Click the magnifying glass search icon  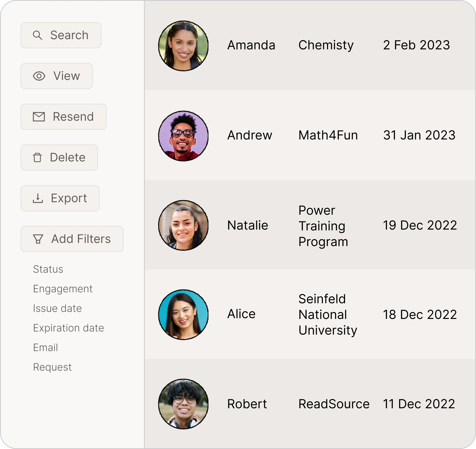click(x=37, y=35)
